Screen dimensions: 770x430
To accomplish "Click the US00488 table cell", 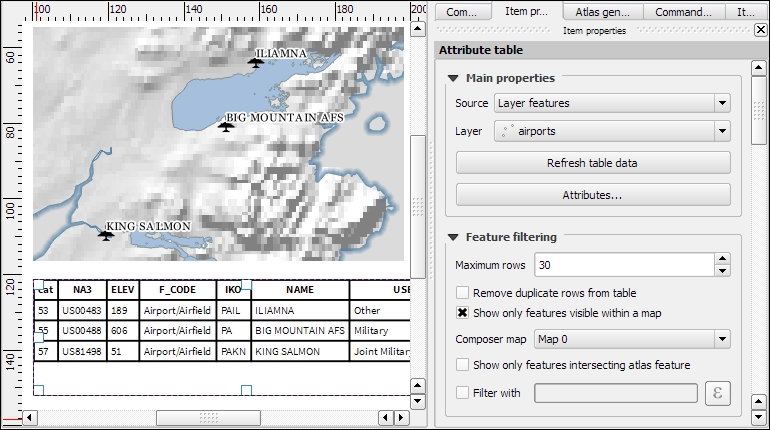I will [82, 331].
